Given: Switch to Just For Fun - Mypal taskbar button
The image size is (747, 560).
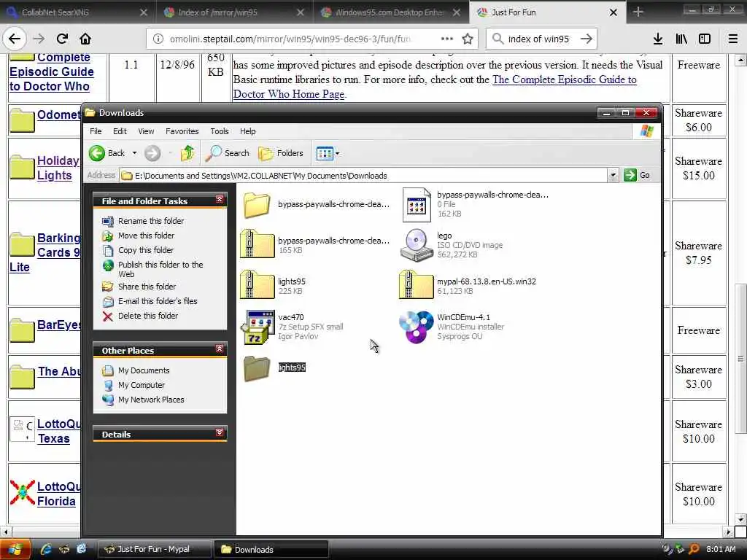Looking at the screenshot, I should point(155,549).
